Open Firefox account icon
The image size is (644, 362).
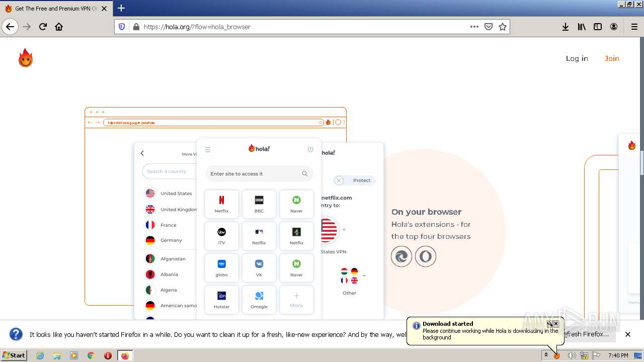click(614, 27)
